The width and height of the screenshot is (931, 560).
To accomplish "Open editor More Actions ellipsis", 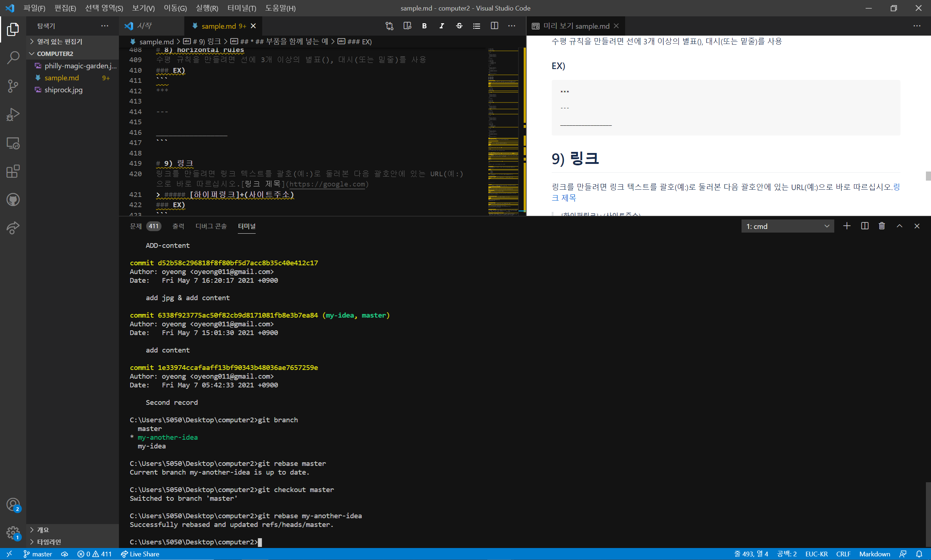I will tap(512, 26).
